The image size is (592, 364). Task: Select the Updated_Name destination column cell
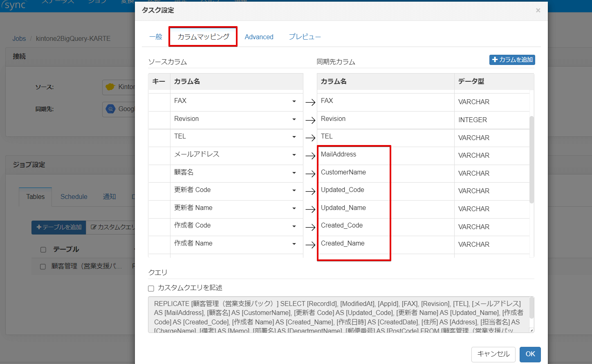click(x=386, y=209)
